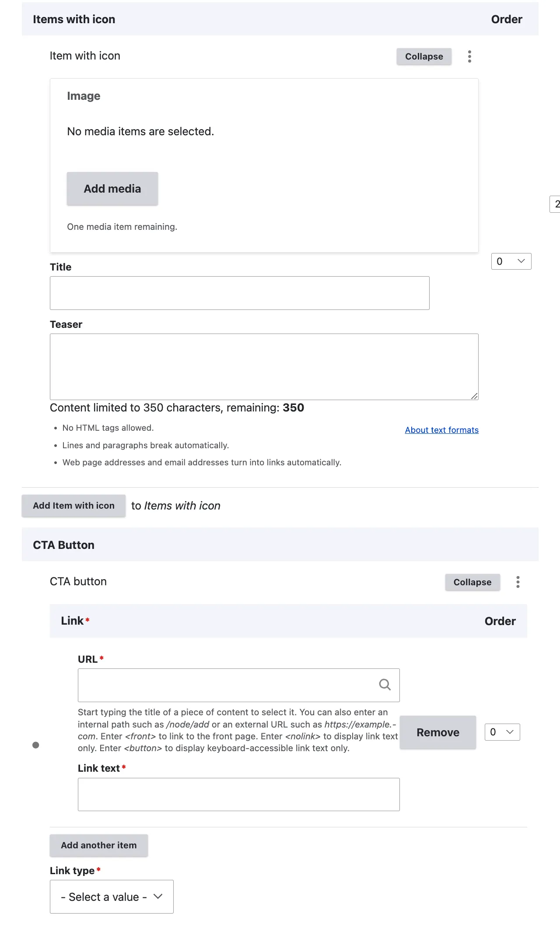The height and width of the screenshot is (928, 560).
Task: Collapse the CTA button paragraph
Action: (472, 582)
